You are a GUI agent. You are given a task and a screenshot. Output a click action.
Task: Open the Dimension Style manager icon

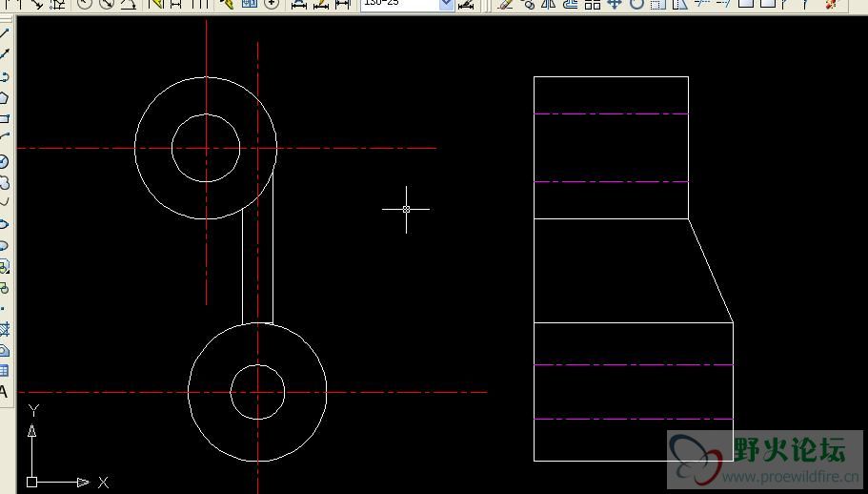point(467,5)
